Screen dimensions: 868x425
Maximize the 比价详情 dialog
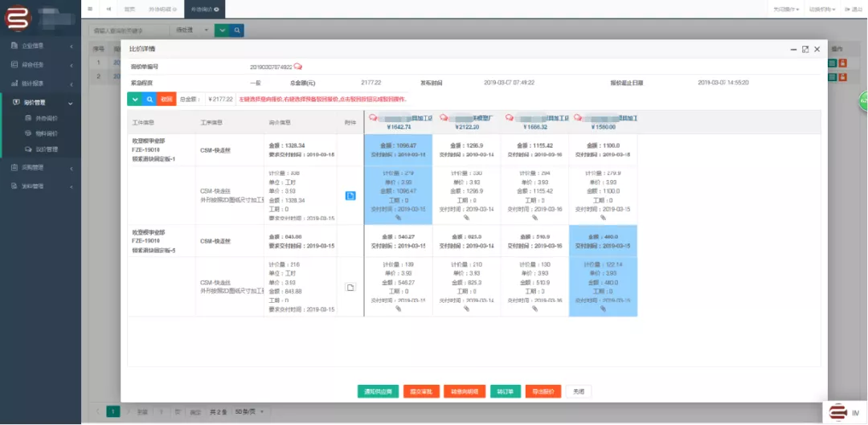coord(805,50)
